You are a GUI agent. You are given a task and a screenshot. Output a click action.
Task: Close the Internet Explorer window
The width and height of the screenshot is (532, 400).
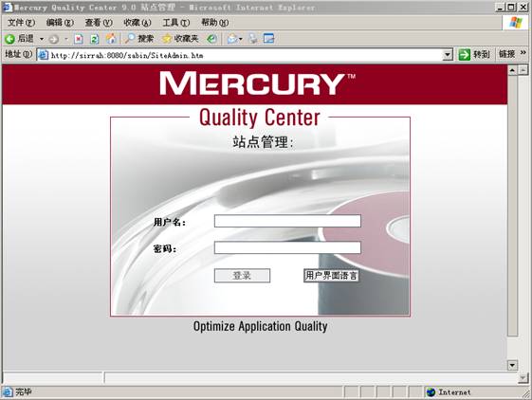pyautogui.click(x=523, y=8)
